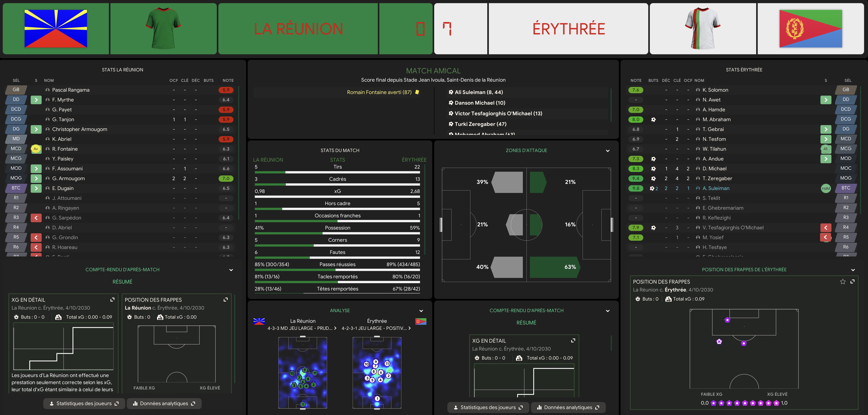Click HdM man of match badge for A. Suleiman
The height and width of the screenshot is (415, 868).
tap(826, 188)
